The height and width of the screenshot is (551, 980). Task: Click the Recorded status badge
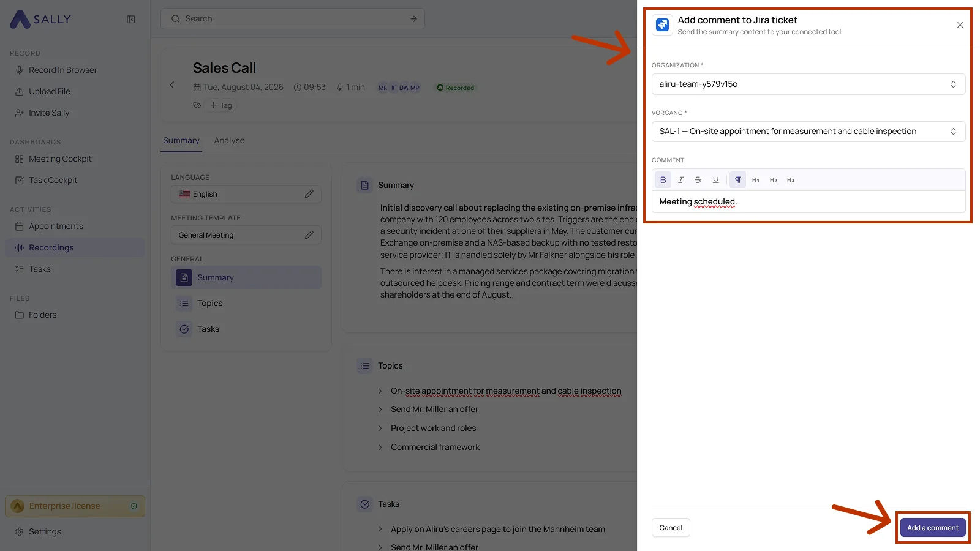pyautogui.click(x=455, y=88)
